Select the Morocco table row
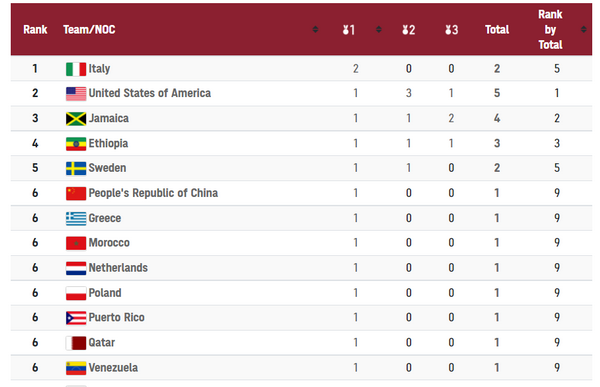 (x=301, y=243)
